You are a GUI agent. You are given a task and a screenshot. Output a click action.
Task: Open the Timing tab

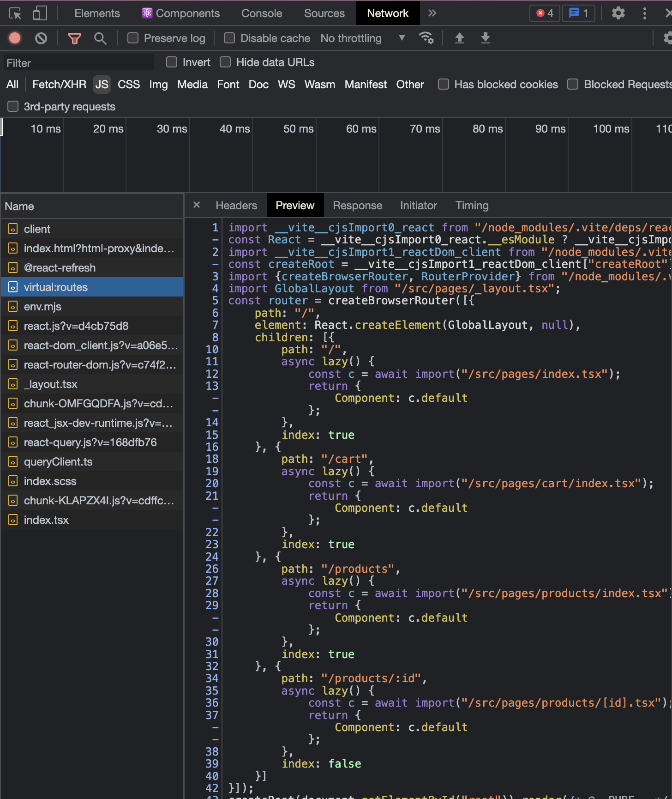tap(472, 206)
